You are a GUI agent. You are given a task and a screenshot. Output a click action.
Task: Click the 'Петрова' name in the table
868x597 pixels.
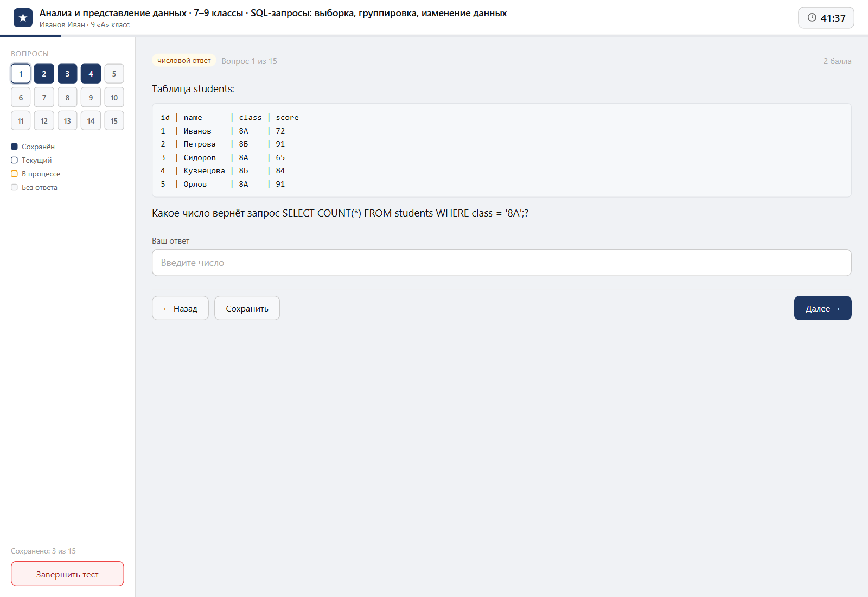200,144
